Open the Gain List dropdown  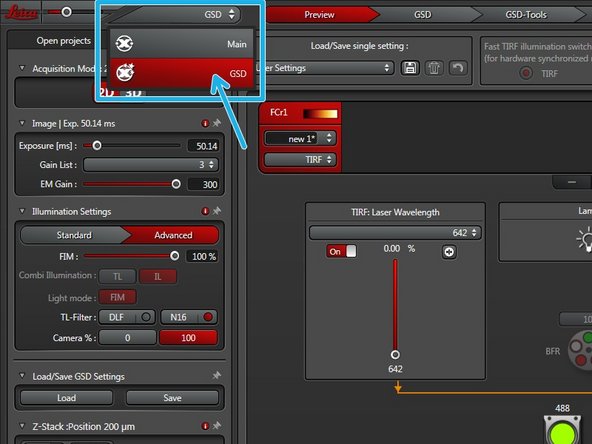tap(151, 165)
